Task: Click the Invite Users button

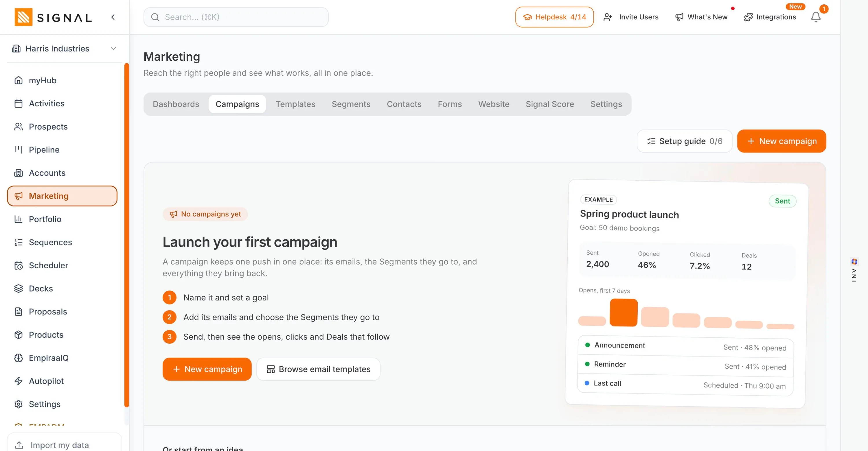Action: tap(631, 17)
